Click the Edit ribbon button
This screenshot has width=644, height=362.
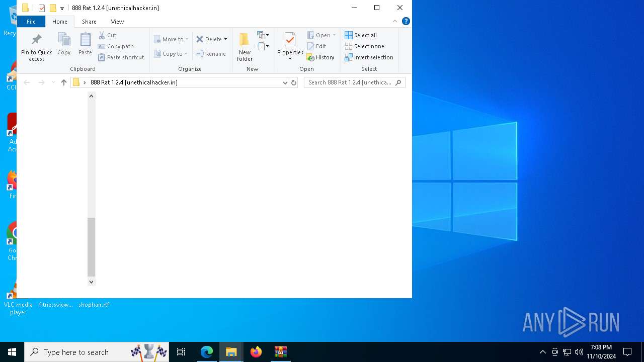(317, 46)
